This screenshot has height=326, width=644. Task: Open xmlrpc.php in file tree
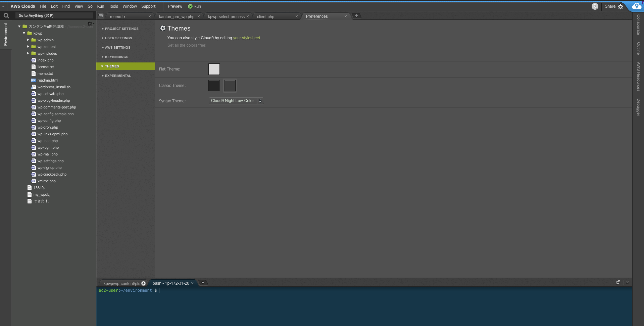[47, 181]
